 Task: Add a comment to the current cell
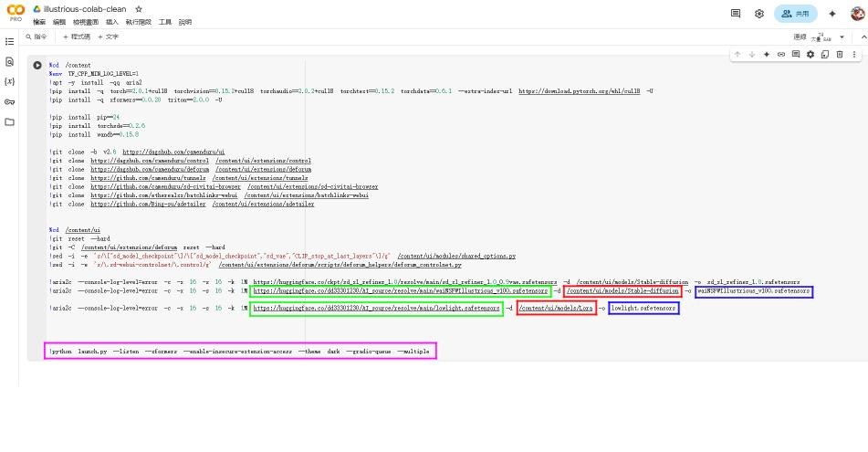pos(795,55)
